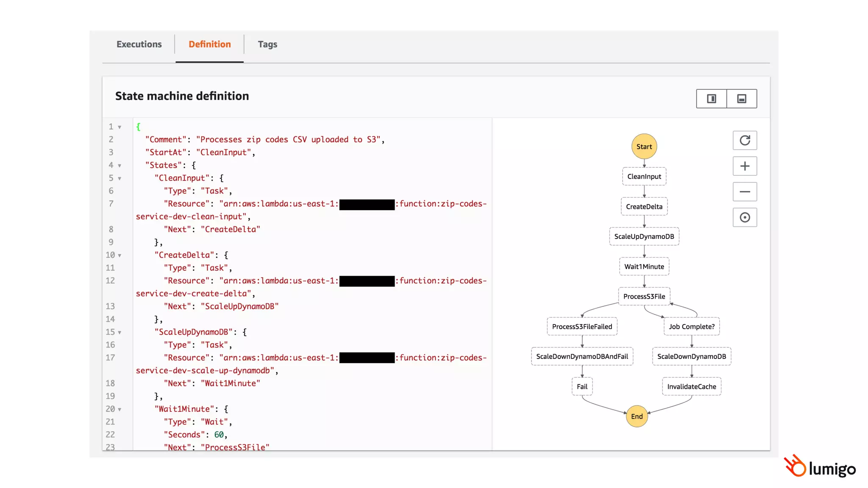This screenshot has width=868, height=488.
Task: Open the Executions tab
Action: tap(139, 44)
